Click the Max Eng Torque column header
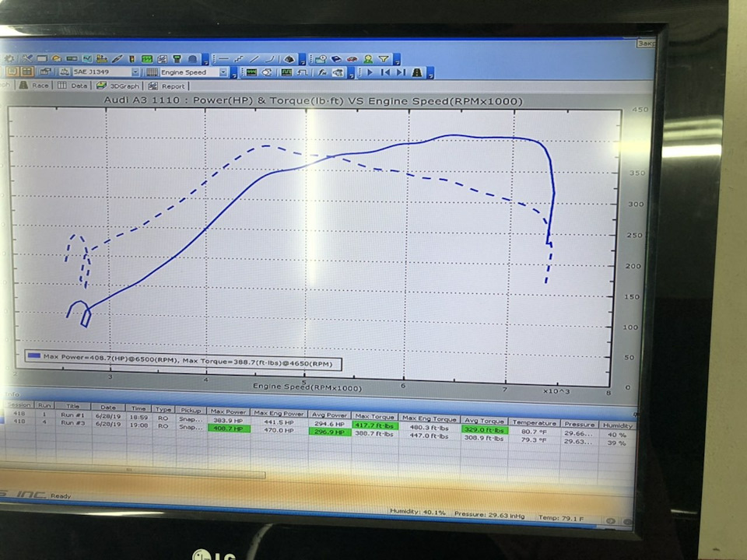This screenshot has height=560, width=747. 430,418
